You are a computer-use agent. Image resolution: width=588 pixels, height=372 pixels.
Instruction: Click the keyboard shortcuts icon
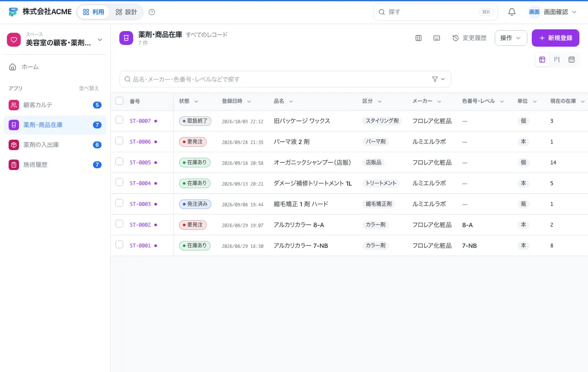[x=437, y=38]
